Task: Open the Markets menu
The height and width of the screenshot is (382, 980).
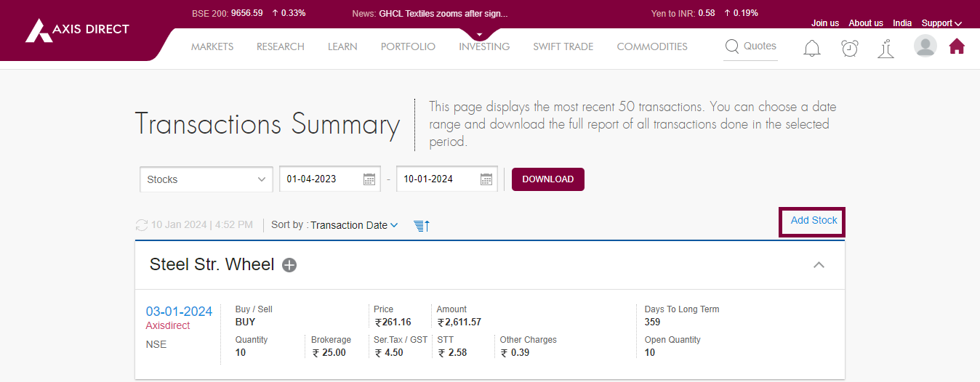Action: (212, 46)
